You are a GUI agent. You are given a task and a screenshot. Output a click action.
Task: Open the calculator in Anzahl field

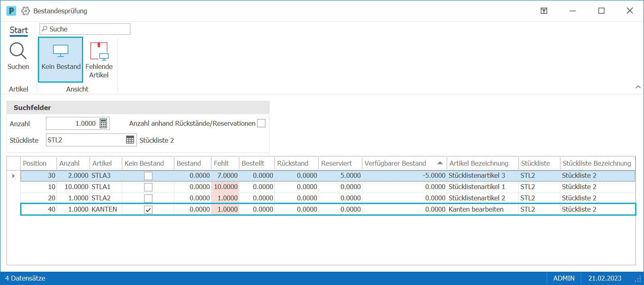[103, 124]
